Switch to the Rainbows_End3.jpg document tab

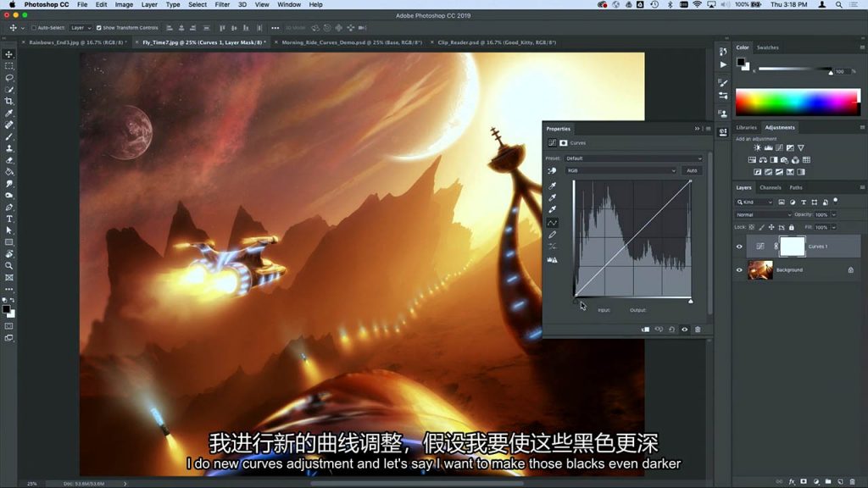[x=77, y=42]
